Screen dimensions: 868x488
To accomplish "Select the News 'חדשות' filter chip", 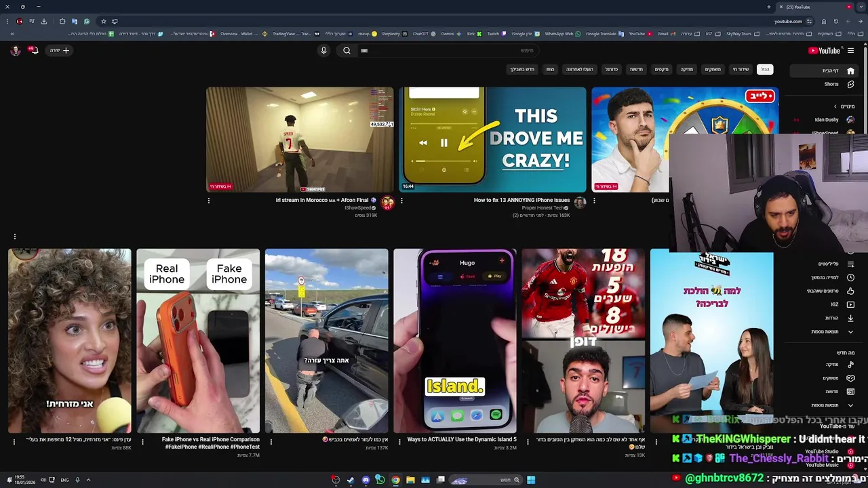I will (636, 69).
